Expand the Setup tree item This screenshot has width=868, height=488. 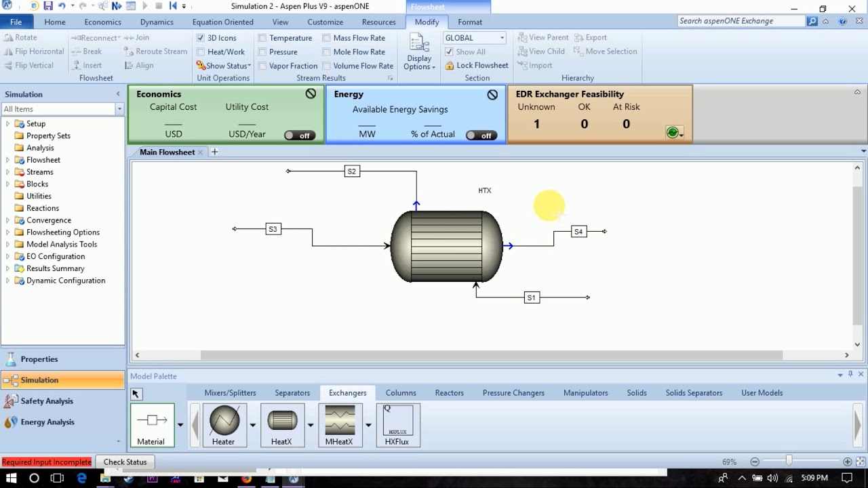[x=7, y=123]
